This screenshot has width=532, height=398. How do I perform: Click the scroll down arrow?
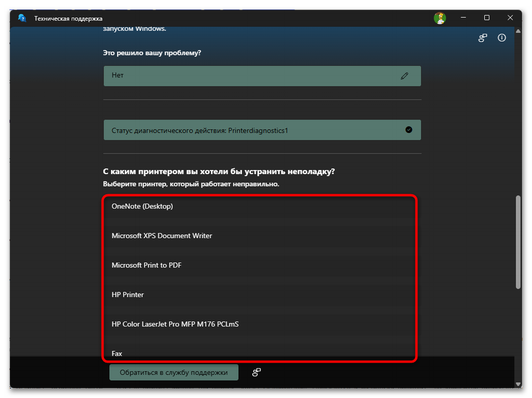[x=518, y=384]
